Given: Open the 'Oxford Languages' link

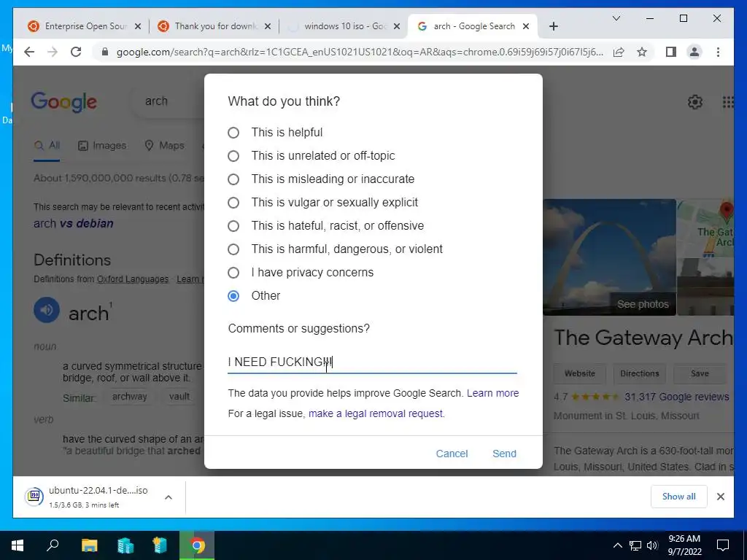Looking at the screenshot, I should (133, 279).
